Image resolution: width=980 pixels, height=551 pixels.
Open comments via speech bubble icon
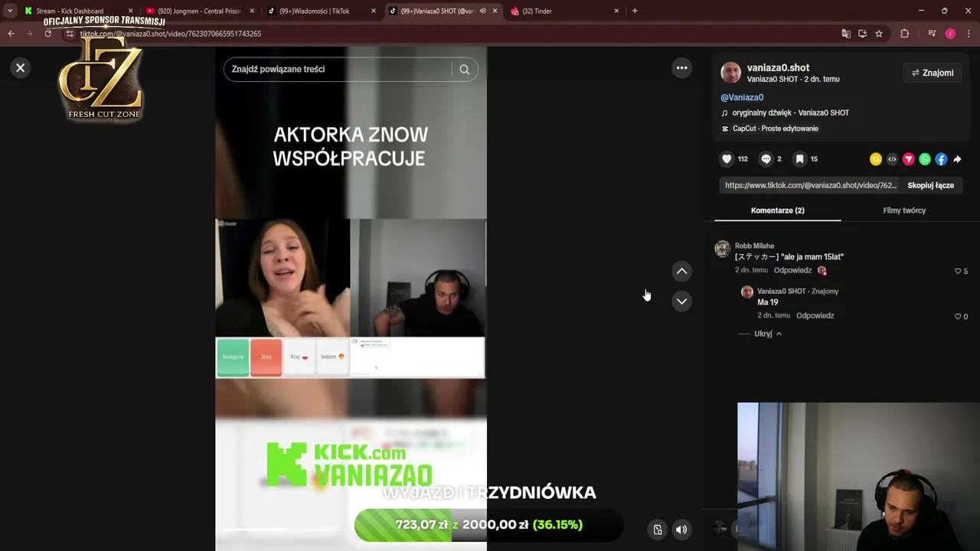coord(766,159)
